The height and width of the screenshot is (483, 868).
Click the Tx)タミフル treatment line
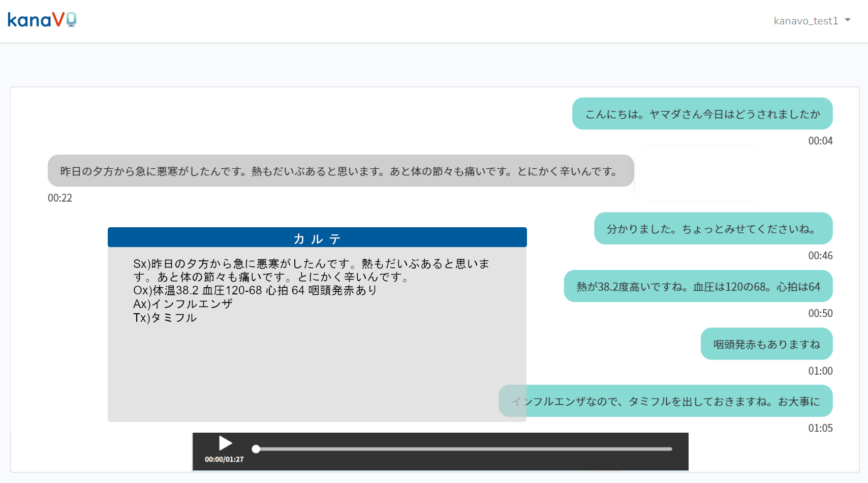tap(165, 318)
